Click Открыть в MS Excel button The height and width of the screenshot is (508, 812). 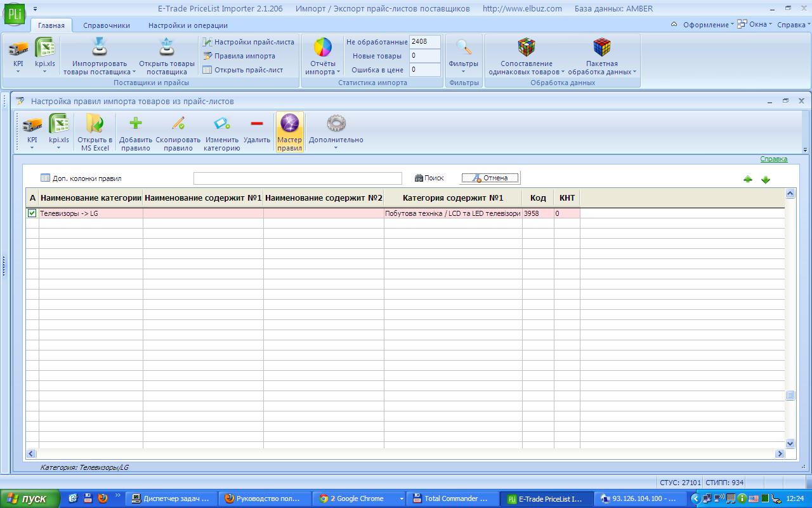[x=95, y=132]
